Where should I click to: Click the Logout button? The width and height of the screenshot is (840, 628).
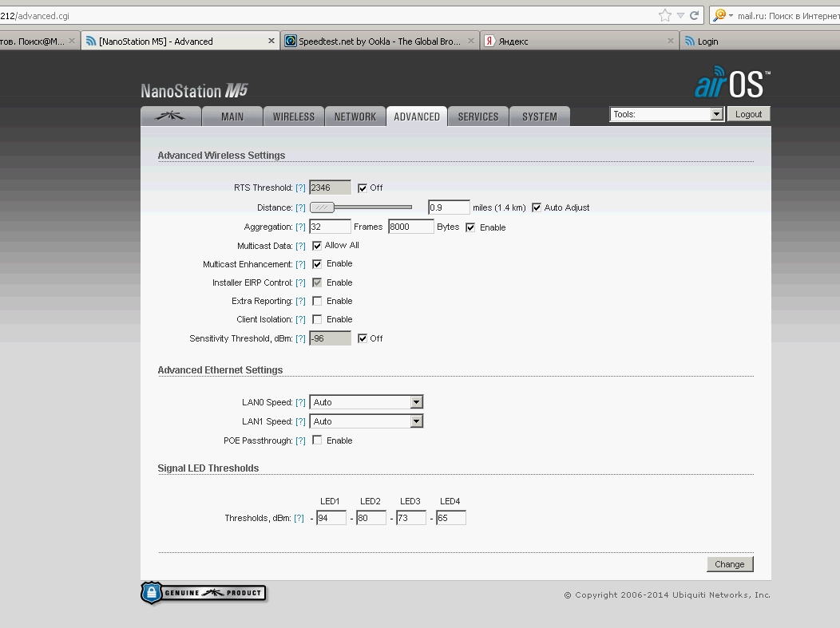748,114
